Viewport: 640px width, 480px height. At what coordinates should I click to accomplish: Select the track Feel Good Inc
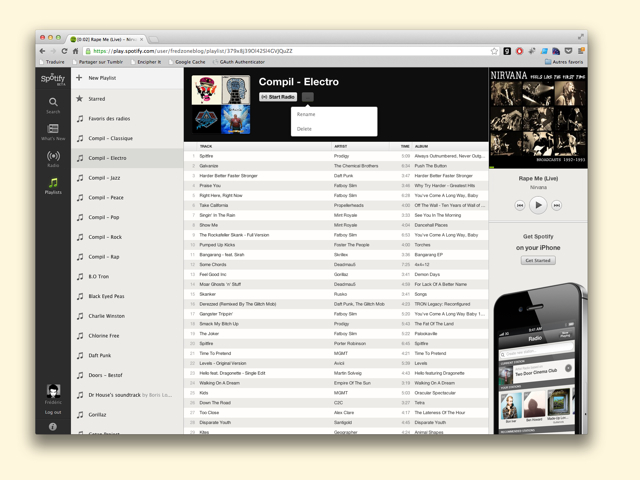(x=213, y=274)
